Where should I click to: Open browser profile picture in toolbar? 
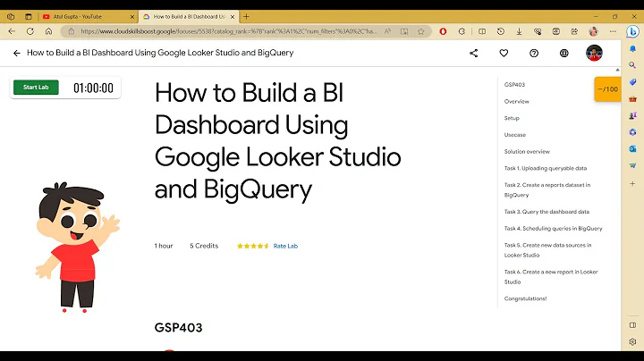(x=594, y=31)
